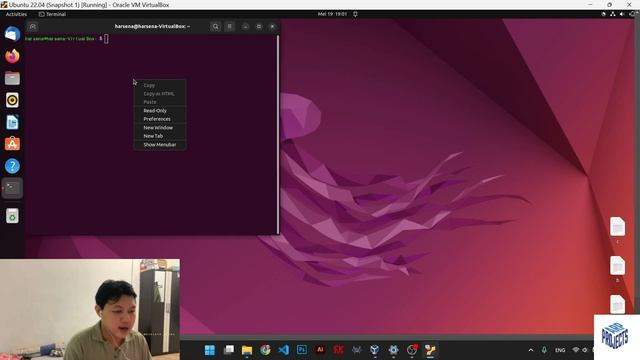Click the Windows Start button

coord(210,350)
